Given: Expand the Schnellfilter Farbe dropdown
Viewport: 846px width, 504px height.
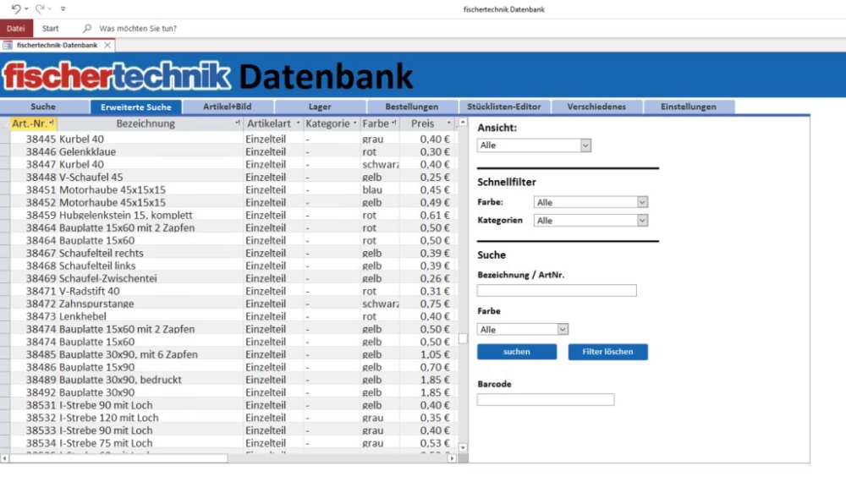Looking at the screenshot, I should (x=642, y=202).
